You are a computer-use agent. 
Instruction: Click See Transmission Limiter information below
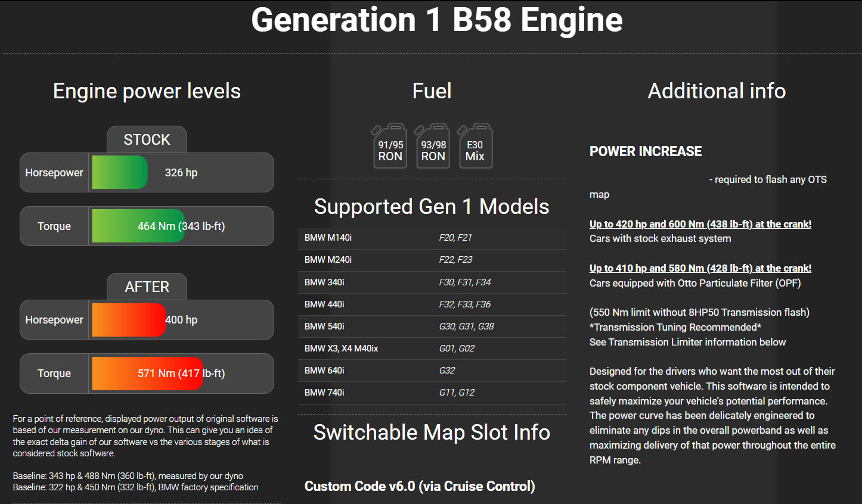point(687,342)
